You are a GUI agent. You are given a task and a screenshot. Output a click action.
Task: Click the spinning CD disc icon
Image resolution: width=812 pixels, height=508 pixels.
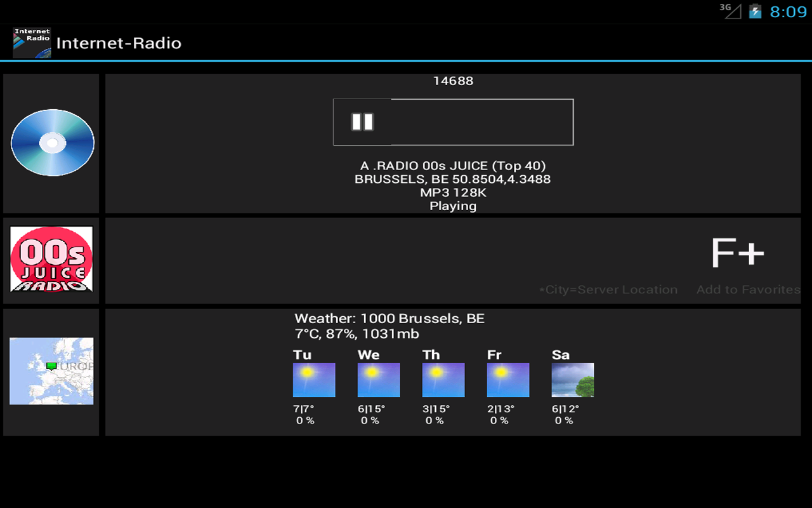[x=53, y=142]
